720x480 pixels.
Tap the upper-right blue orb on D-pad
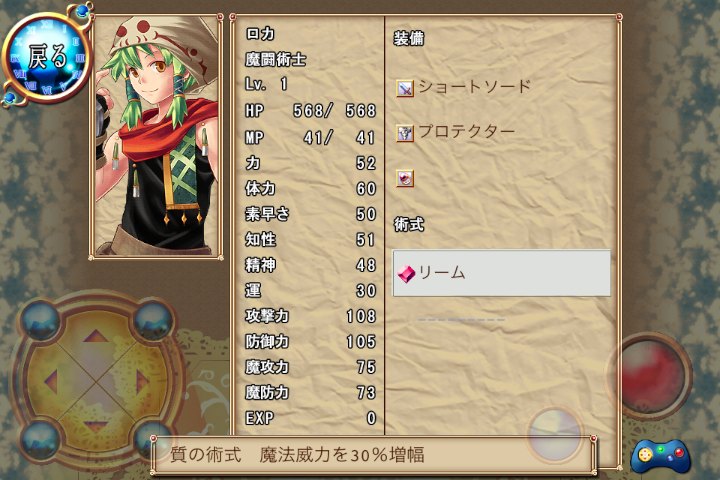153,318
